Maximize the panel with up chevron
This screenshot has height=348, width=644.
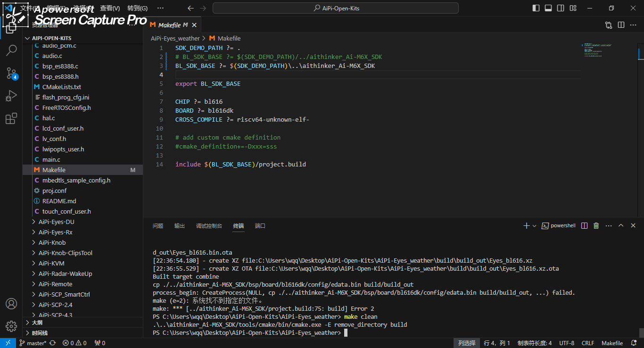pyautogui.click(x=621, y=226)
